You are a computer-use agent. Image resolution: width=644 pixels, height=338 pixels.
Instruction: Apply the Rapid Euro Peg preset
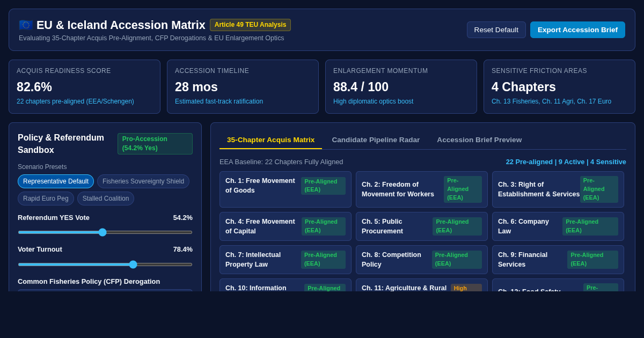(x=46, y=199)
